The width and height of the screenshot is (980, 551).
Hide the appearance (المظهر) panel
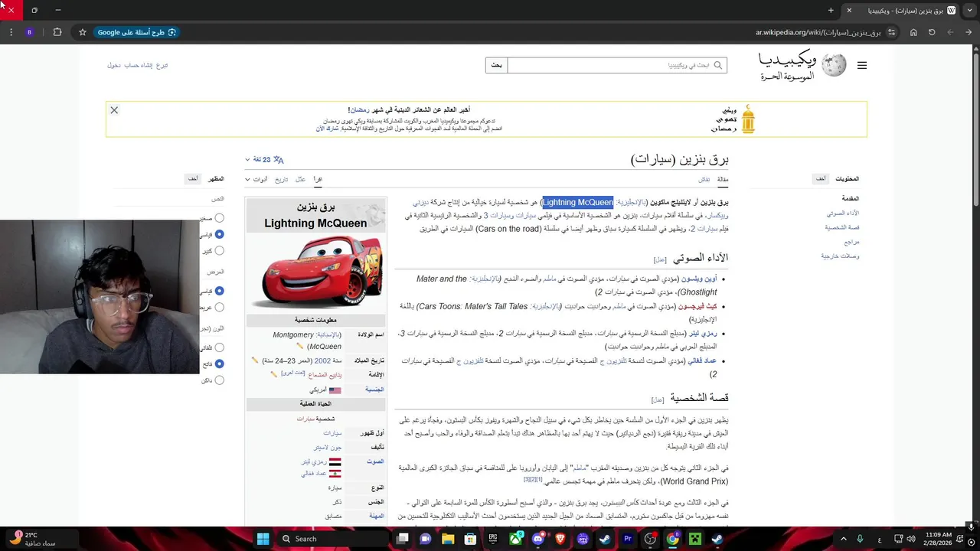pyautogui.click(x=193, y=178)
